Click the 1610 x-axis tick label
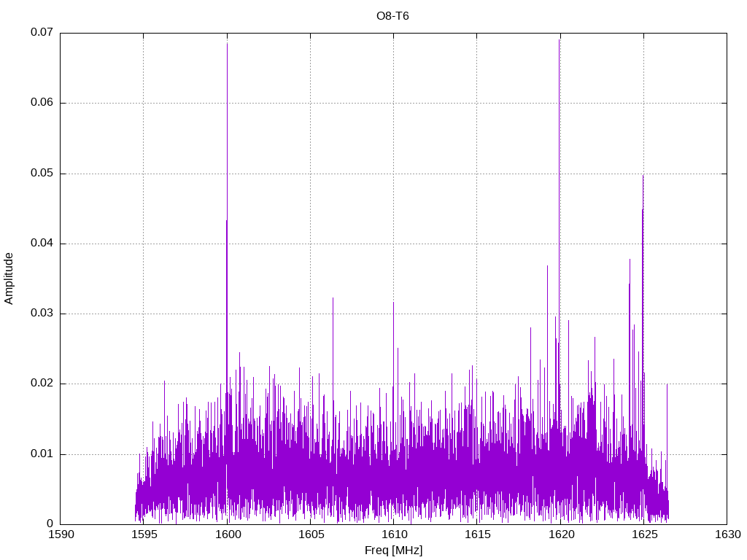This screenshot has height=560, width=747. [393, 534]
